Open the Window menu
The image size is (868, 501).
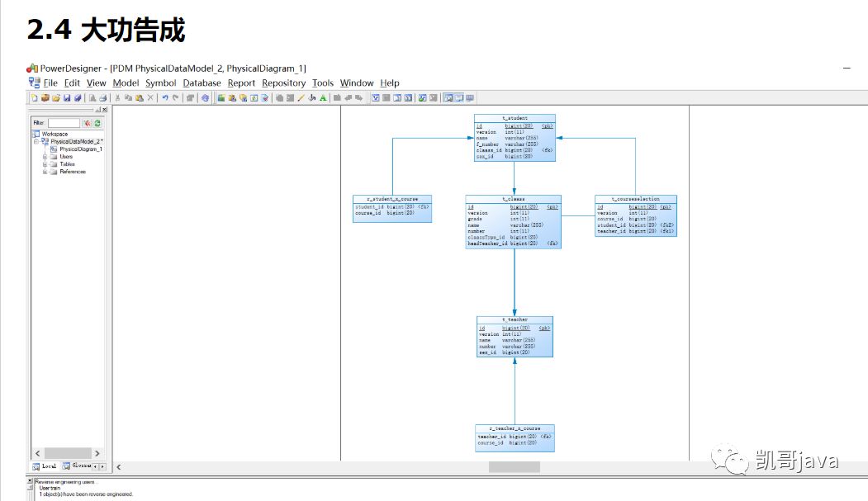pyautogui.click(x=357, y=83)
